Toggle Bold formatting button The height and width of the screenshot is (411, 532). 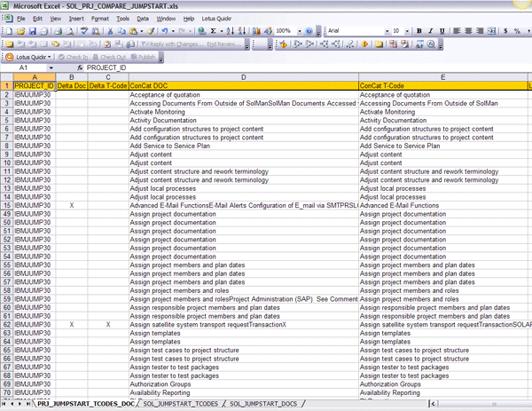[417, 31]
